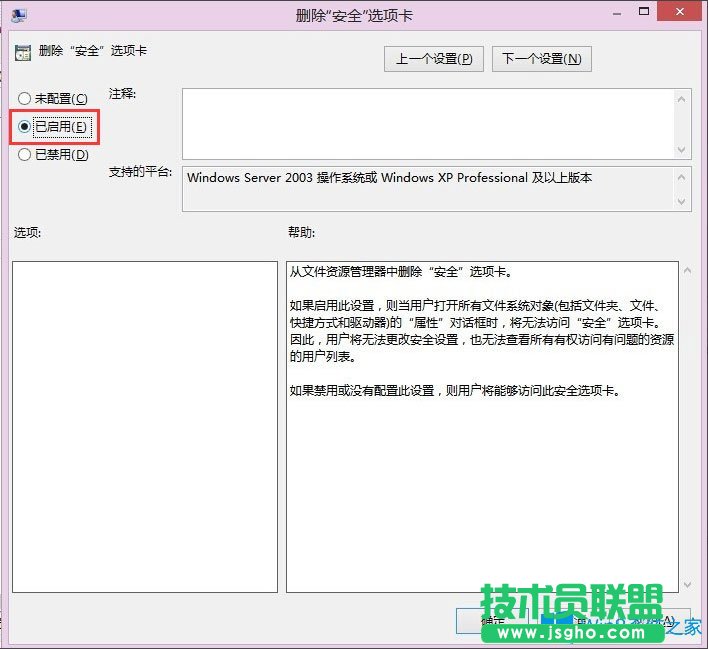Click the help paragraph starting 如果启用此设置

click(x=482, y=331)
